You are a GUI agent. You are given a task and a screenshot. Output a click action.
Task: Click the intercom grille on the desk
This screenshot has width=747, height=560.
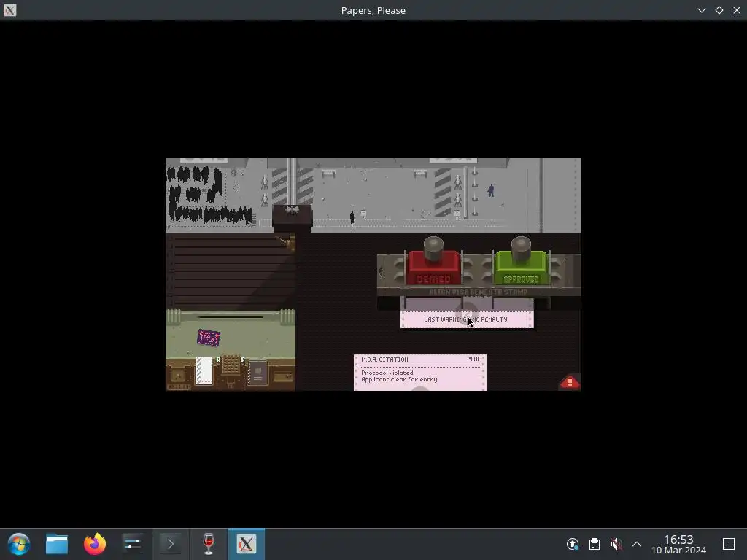coord(231,365)
